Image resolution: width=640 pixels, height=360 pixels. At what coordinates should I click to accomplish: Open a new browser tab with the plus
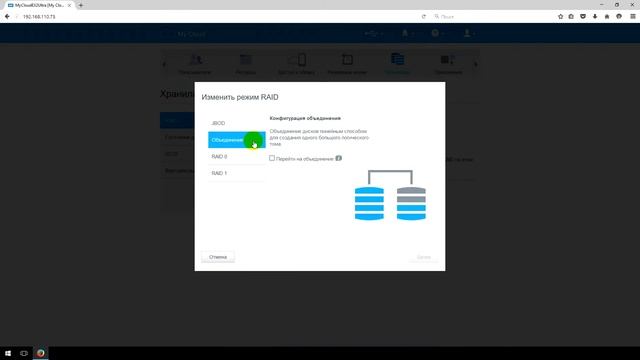(x=80, y=5)
